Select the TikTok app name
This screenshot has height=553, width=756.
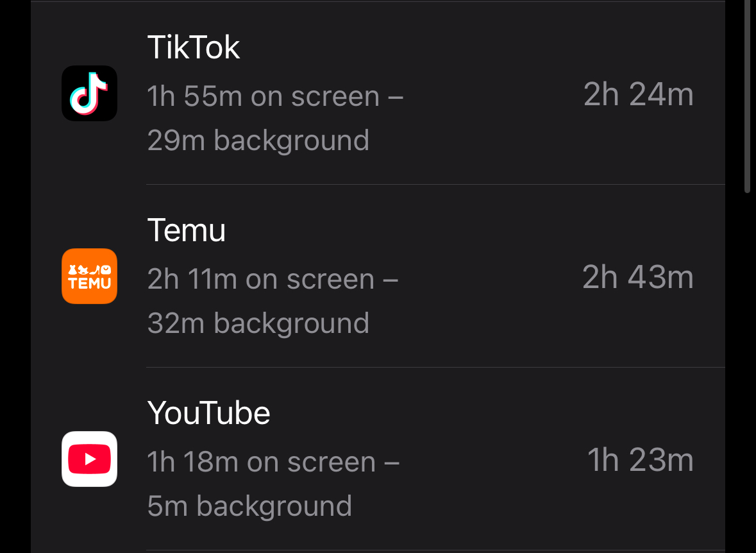[194, 47]
